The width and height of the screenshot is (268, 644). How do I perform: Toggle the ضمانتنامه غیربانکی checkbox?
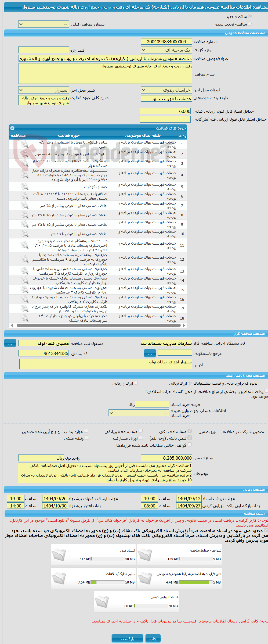point(140,431)
